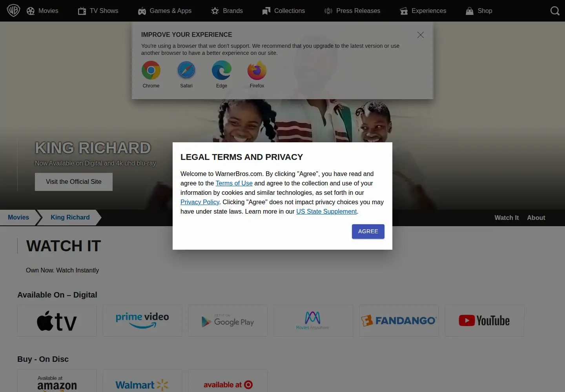Pick the Edge browser icon
The width and height of the screenshot is (565, 392).
222,71
